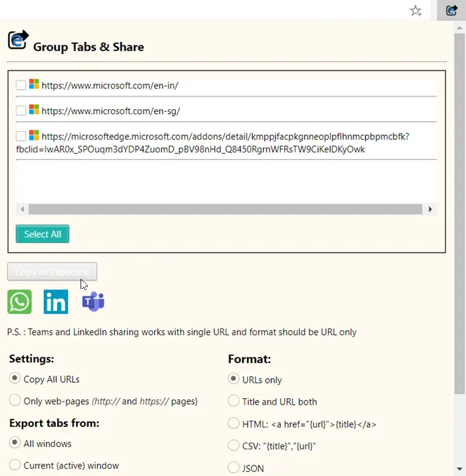The image size is (466, 476).
Task: Click the left arrow of the horizontal scrollbar
Action: point(22,209)
